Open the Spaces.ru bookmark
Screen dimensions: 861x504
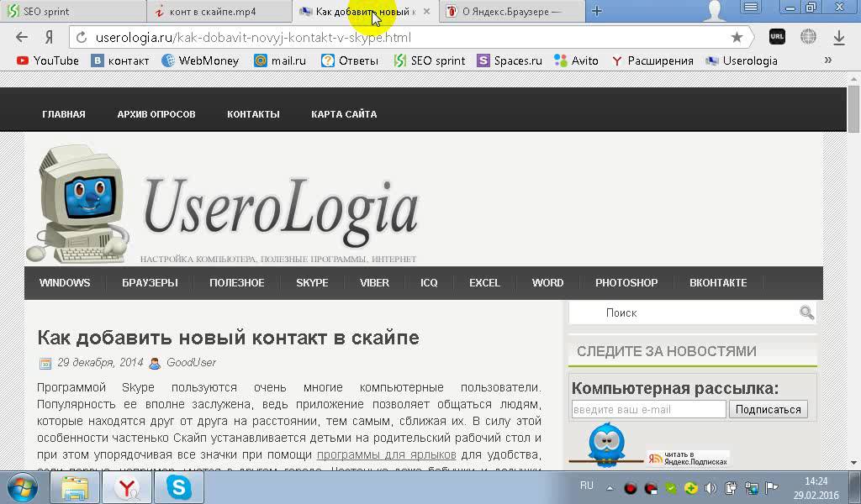[510, 60]
